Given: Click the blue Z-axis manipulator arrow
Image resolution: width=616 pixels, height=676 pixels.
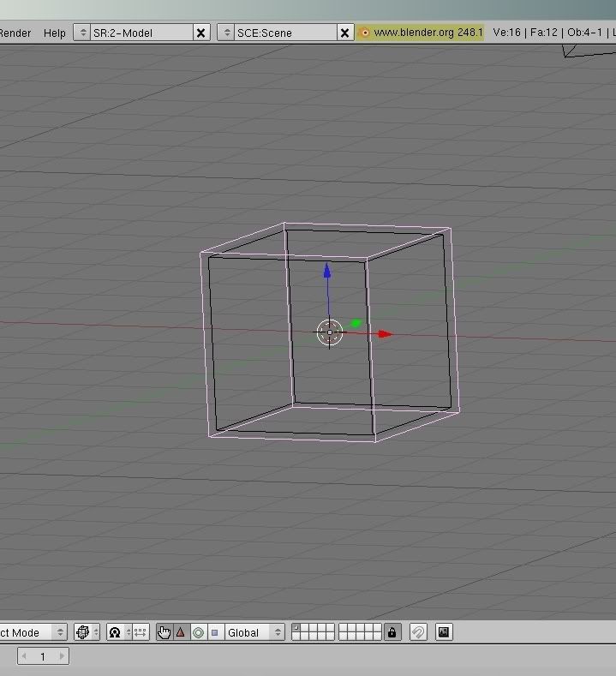Looking at the screenshot, I should 327,271.
